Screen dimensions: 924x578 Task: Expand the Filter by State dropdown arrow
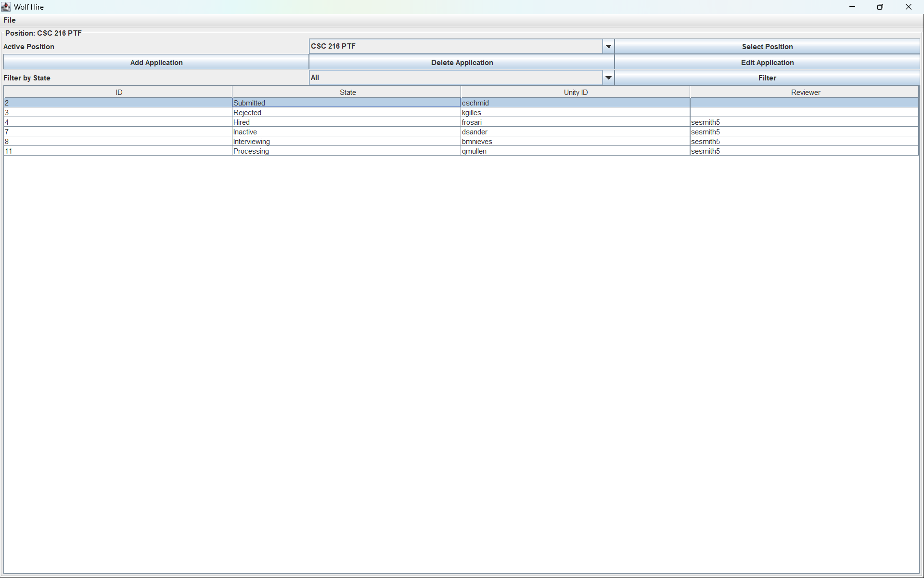click(x=608, y=78)
